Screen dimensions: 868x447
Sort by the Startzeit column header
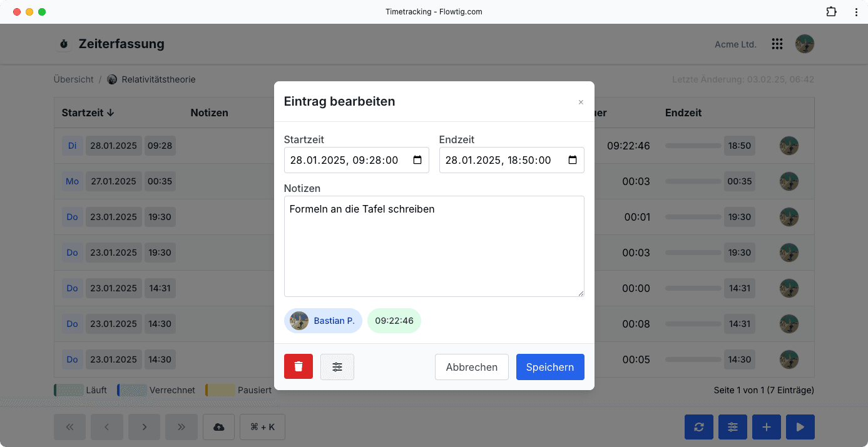click(x=88, y=113)
